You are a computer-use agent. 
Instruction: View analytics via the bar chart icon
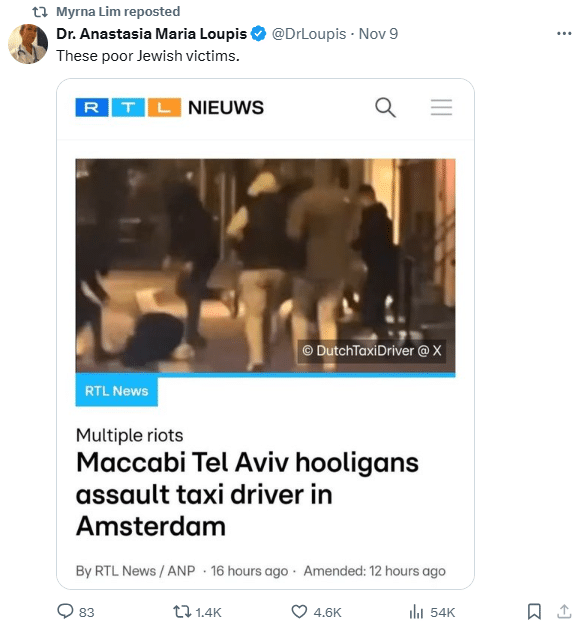[x=416, y=611]
